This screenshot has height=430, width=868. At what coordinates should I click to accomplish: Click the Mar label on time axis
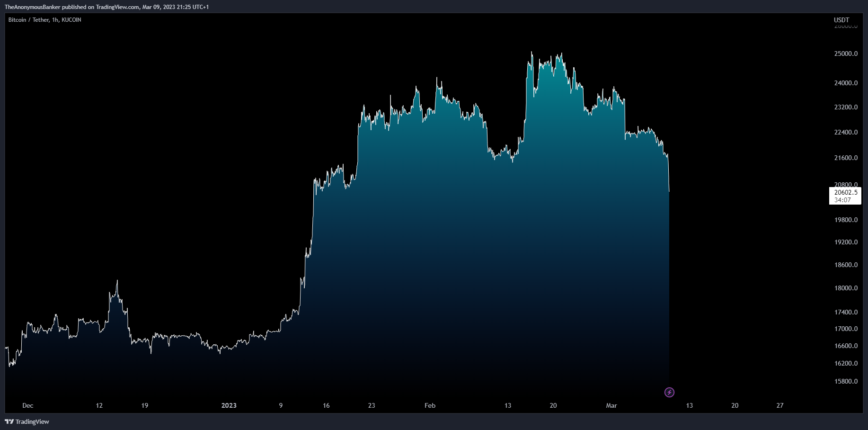coord(611,405)
